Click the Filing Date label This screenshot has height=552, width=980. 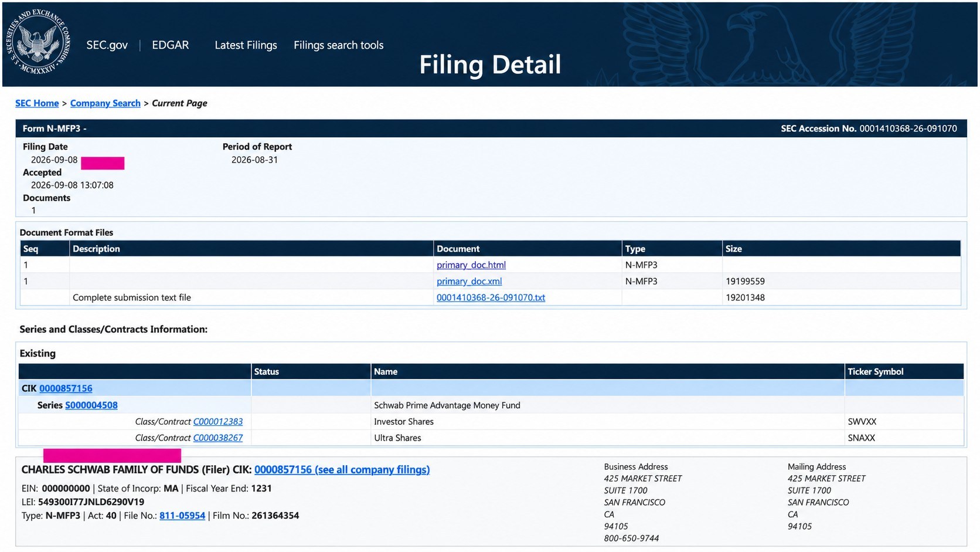[x=45, y=147]
